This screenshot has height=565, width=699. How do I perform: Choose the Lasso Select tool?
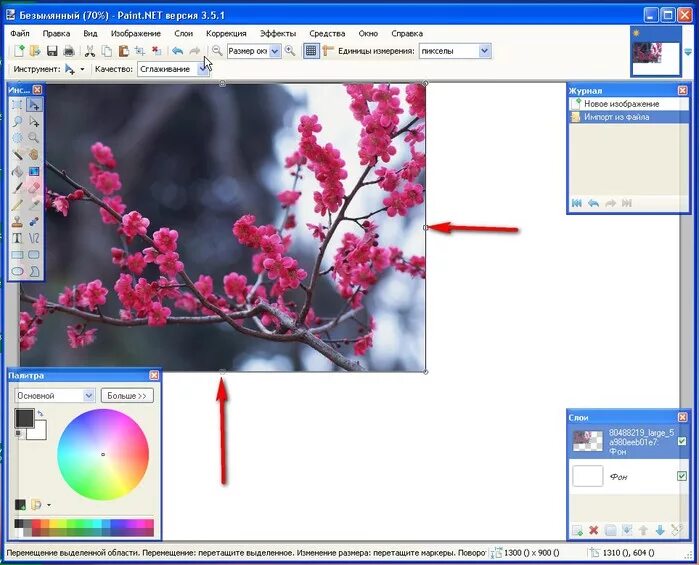point(17,121)
